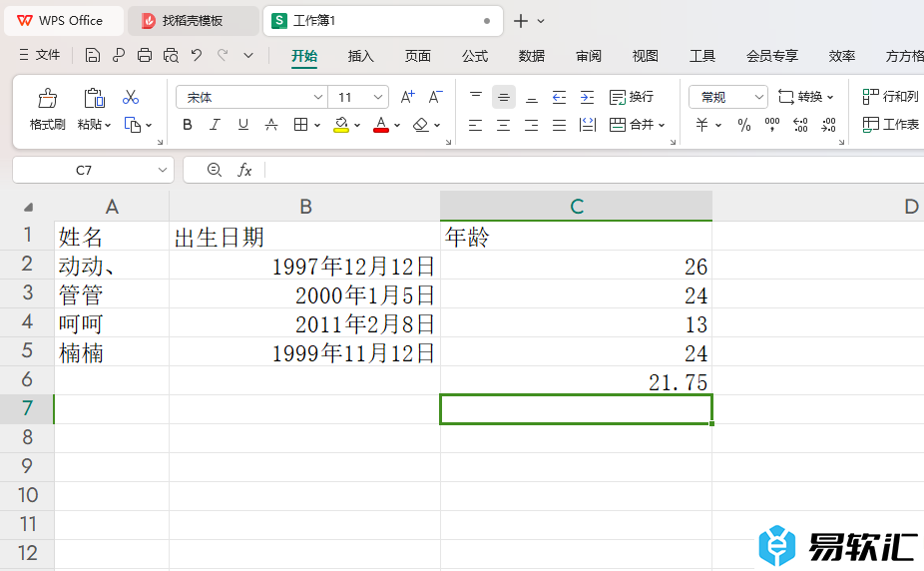924x571 pixels.
Task: Select cell with 1997年12月12日
Action: click(304, 266)
